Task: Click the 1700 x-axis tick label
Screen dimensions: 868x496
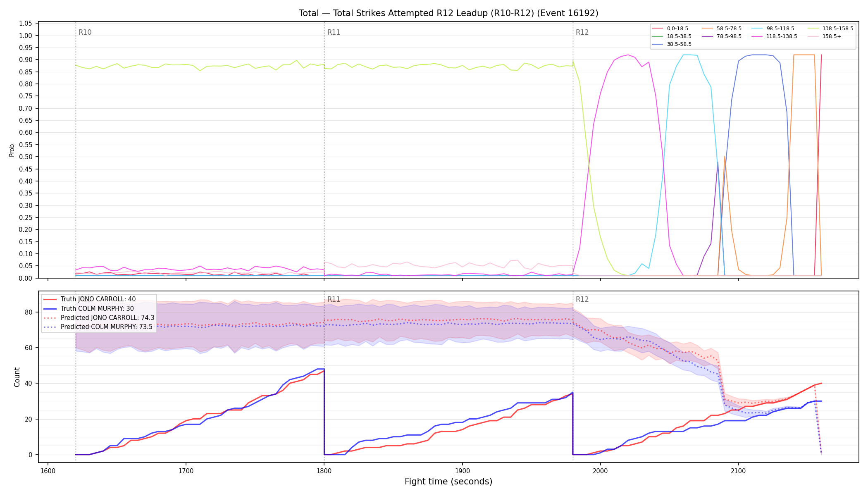Action: coord(186,471)
